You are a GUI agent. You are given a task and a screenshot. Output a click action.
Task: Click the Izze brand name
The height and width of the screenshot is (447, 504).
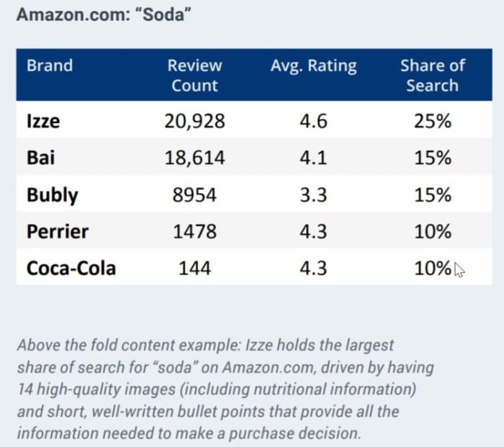point(43,121)
